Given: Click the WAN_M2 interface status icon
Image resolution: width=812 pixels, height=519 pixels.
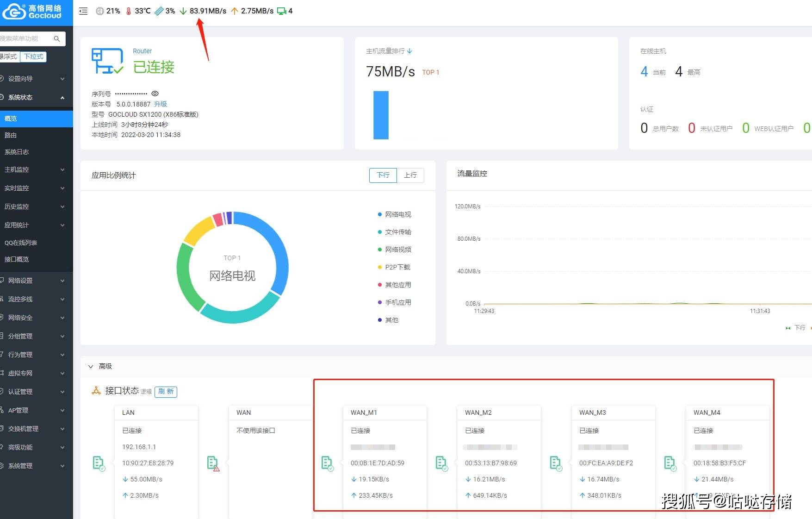Looking at the screenshot, I should click(x=442, y=463).
